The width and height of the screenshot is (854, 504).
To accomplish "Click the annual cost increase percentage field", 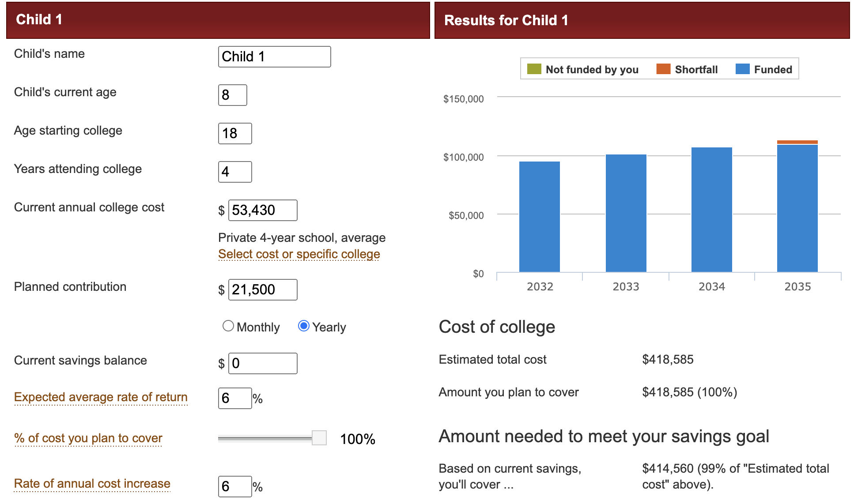I will click(x=235, y=487).
